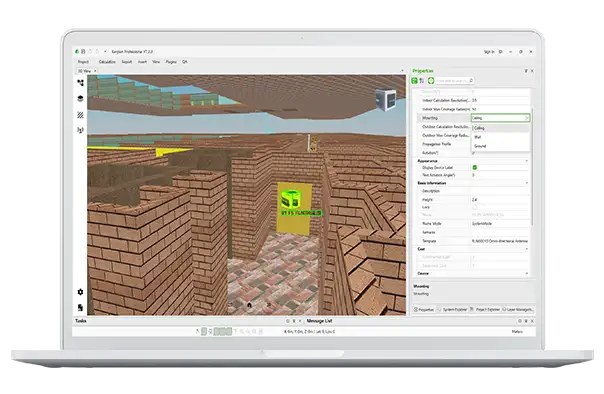The width and height of the screenshot is (604, 394).
Task: Click the Sign in link
Action: [489, 52]
